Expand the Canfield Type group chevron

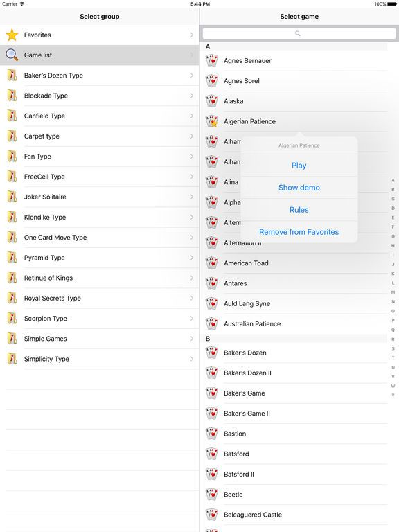(192, 116)
